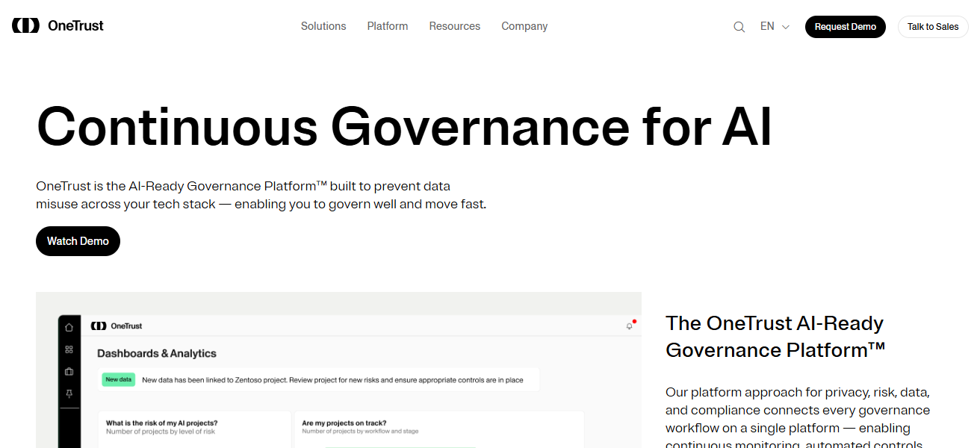Viewport: 980px width, 448px height.
Task: Click the 'Continuous Governance for AI' headline
Action: tap(404, 126)
